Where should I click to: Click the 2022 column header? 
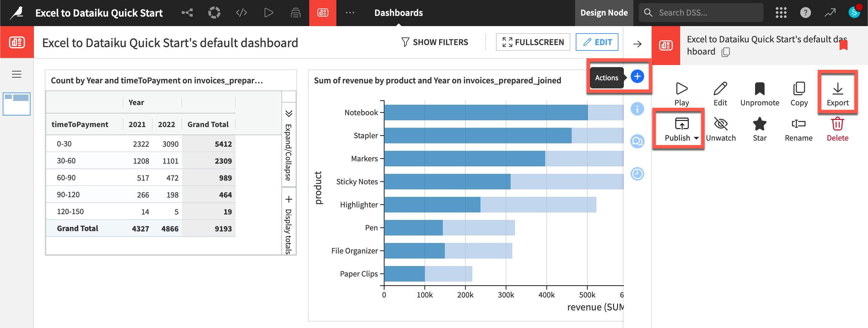tap(166, 124)
